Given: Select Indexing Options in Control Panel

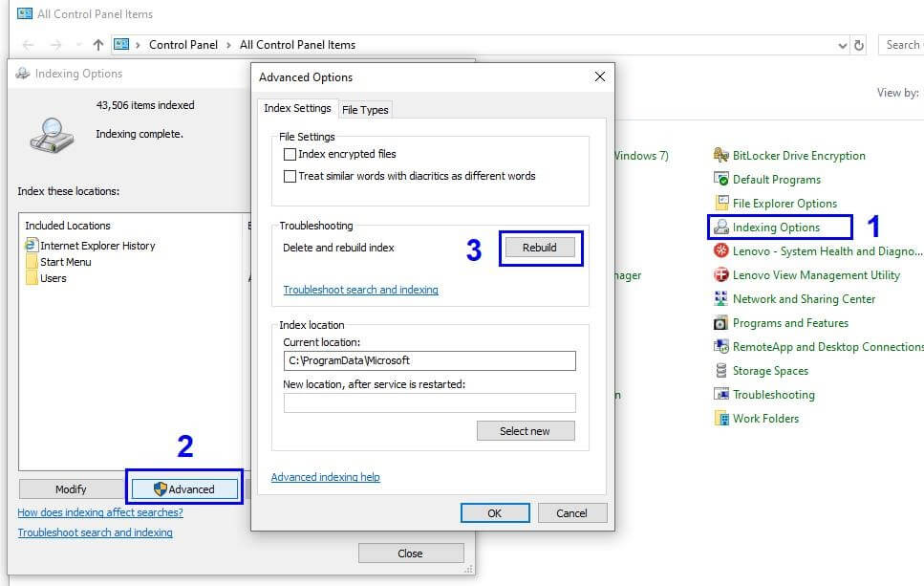Looking at the screenshot, I should (x=774, y=227).
